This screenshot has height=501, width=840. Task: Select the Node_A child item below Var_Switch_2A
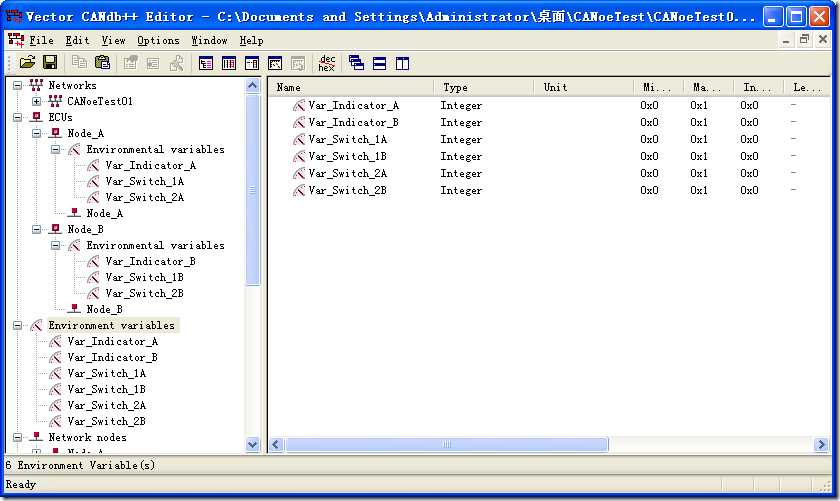coord(104,213)
